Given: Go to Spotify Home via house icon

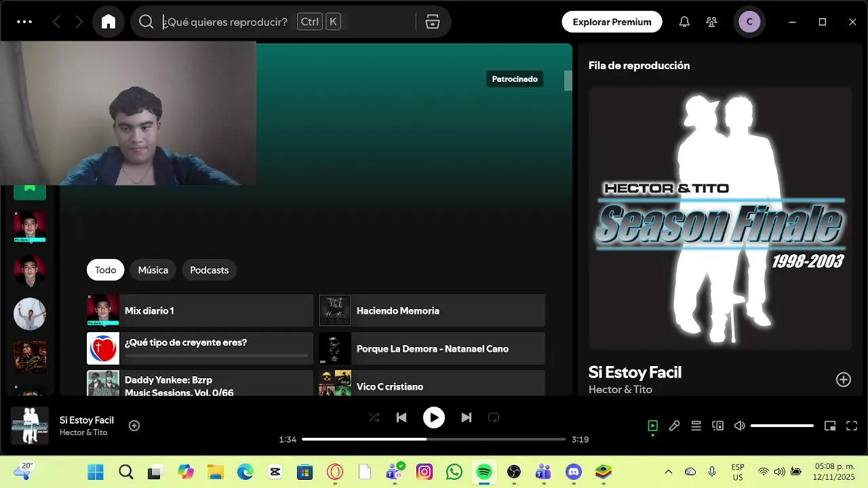Looking at the screenshot, I should click(108, 22).
